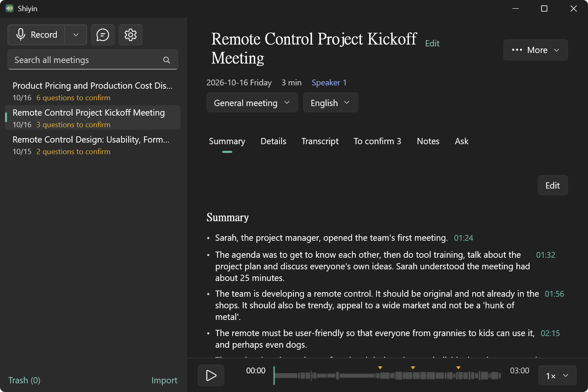Maximize the Shiyin window

coord(544,9)
